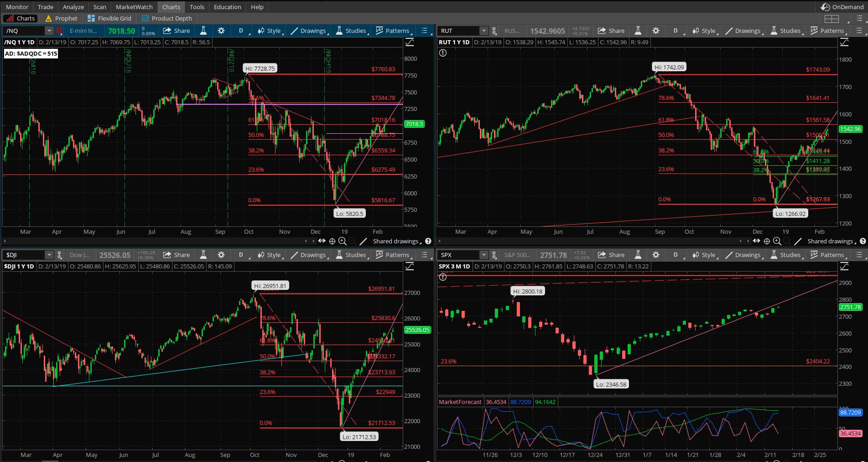Click the edit studies flask icon in RUT chart
868x462 pixels.
click(638, 31)
